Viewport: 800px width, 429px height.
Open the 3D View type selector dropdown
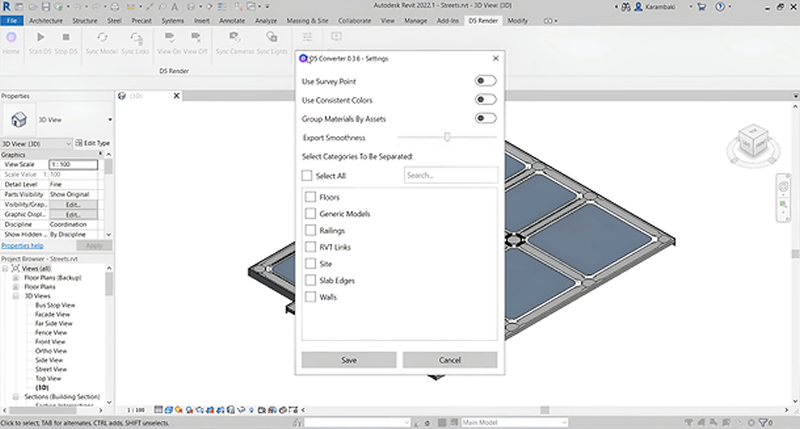click(110, 119)
